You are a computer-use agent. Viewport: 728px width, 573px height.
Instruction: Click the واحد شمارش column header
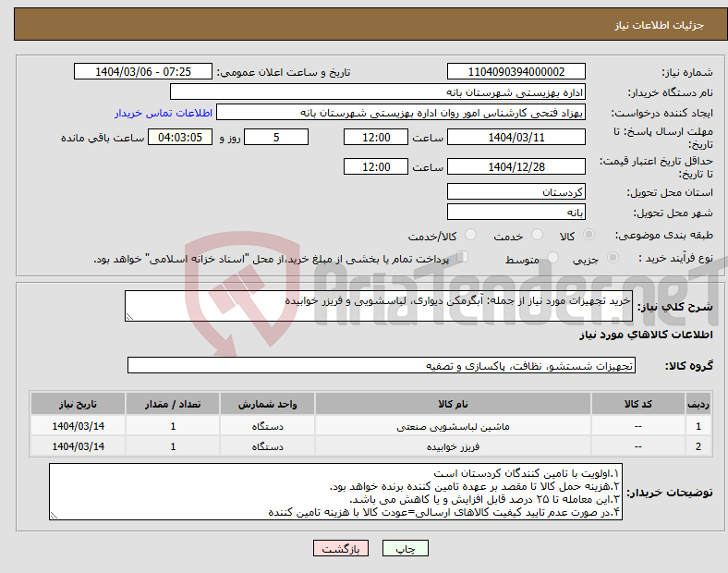pos(267,404)
